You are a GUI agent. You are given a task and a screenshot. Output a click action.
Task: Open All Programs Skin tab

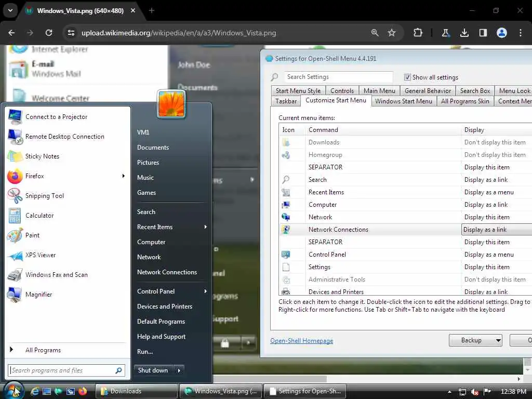pyautogui.click(x=465, y=101)
